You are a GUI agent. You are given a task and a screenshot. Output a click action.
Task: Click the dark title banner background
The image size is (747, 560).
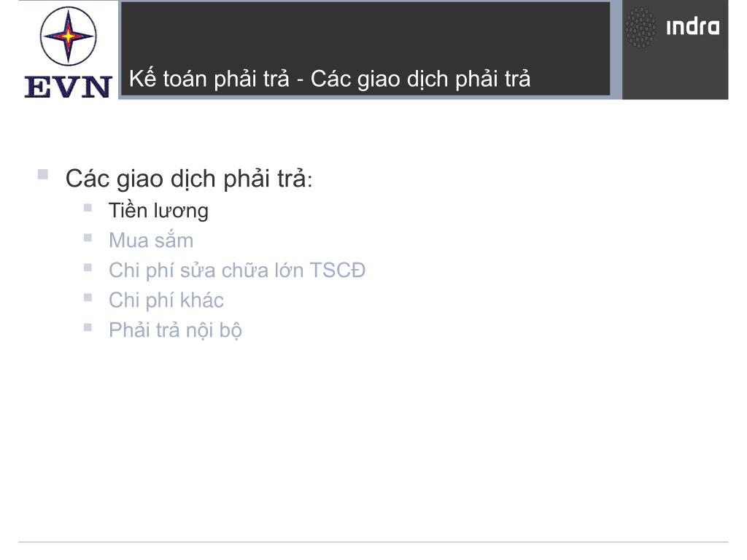[365, 34]
